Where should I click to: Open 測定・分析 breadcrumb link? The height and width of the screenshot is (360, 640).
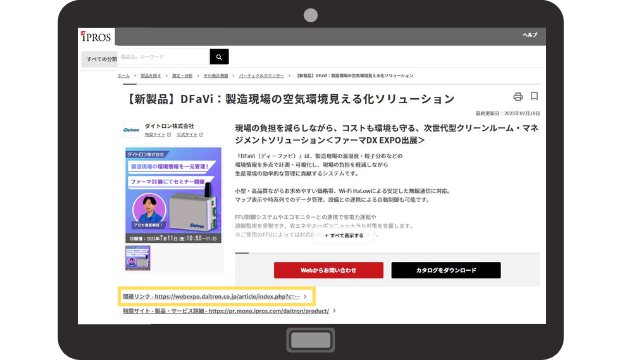click(182, 76)
